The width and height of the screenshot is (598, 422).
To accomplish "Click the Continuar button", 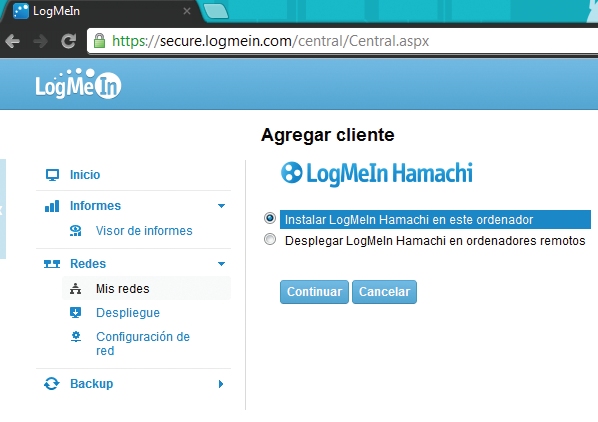I will pyautogui.click(x=314, y=292).
